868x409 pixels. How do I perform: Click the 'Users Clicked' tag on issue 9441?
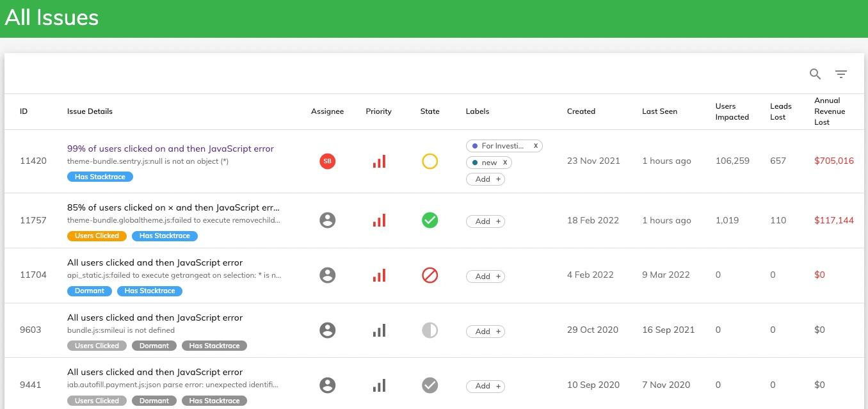point(97,401)
